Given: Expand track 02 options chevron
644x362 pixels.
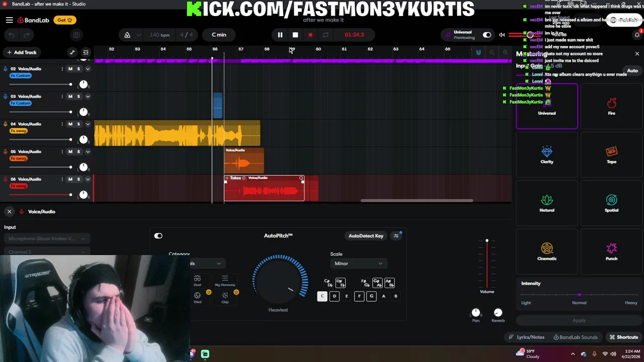Looking at the screenshot, I should click(88, 69).
